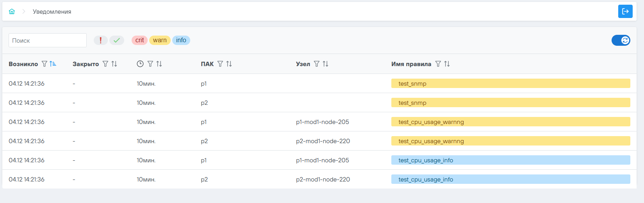Screen dimensions: 644x203
Task: Open filter for ПАК column
Action: pyautogui.click(x=220, y=64)
